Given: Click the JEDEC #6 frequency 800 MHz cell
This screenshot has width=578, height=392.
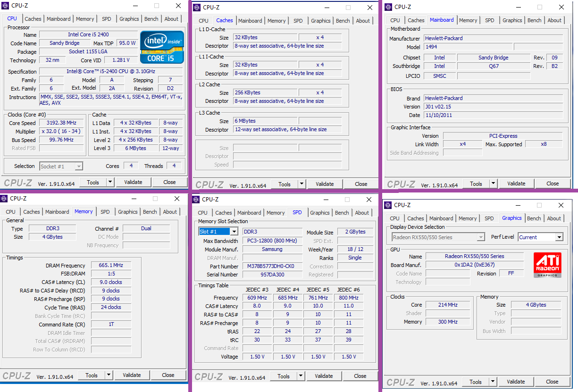Looking at the screenshot, I should (349, 298).
